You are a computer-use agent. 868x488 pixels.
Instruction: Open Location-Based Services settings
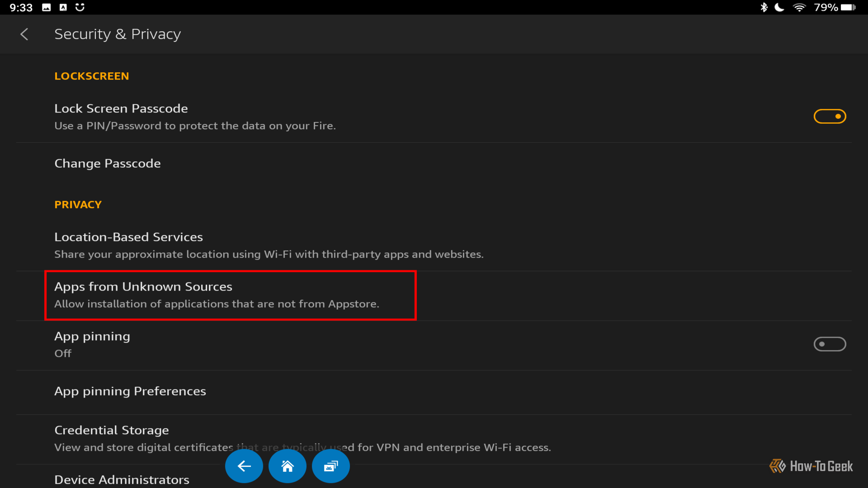point(434,245)
